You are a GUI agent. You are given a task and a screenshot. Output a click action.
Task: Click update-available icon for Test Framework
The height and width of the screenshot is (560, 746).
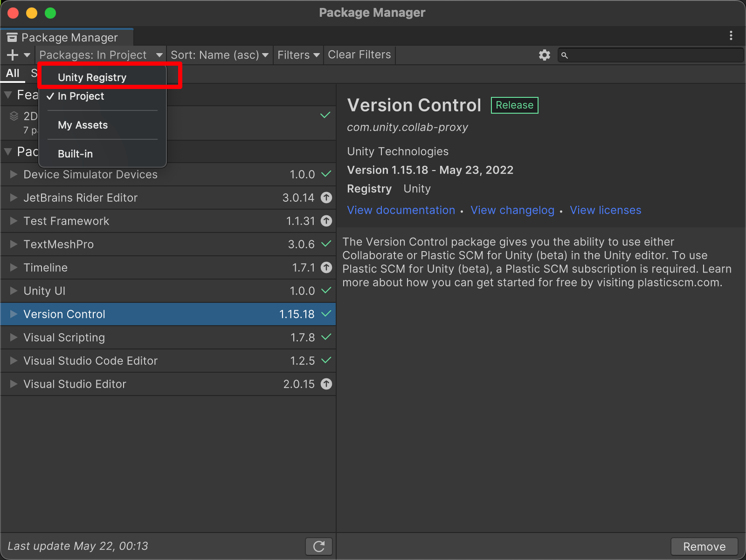326,221
